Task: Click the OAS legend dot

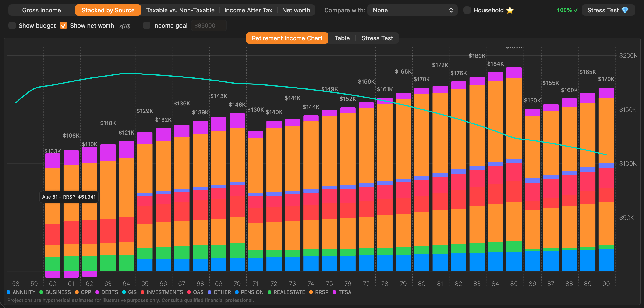Action: 189,292
